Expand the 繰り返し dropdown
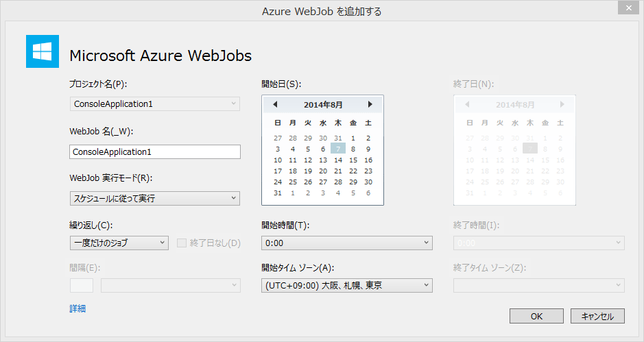 click(x=119, y=243)
